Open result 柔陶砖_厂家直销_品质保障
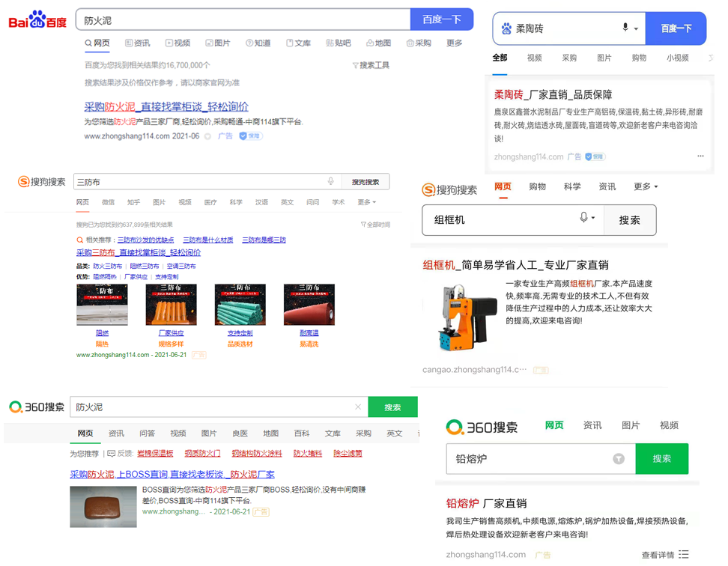This screenshot has width=728, height=566. pos(553,95)
